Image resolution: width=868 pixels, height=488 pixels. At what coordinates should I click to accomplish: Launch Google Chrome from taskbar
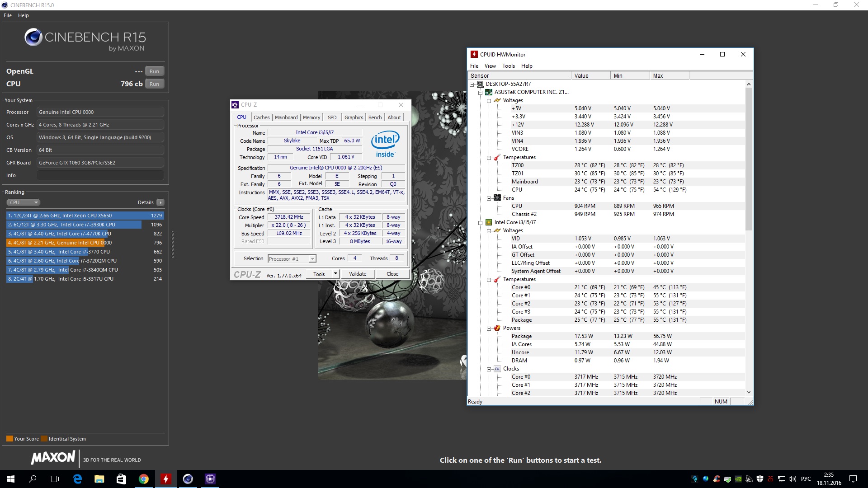point(143,479)
